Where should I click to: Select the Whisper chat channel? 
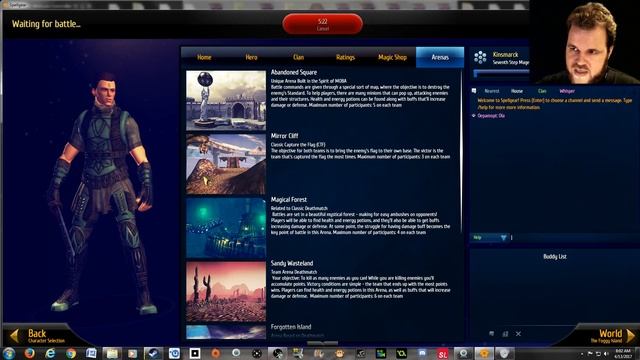click(x=567, y=91)
